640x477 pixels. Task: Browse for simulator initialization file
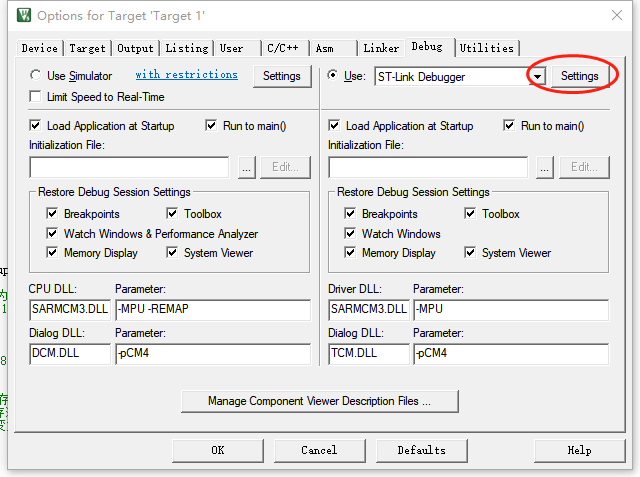(247, 167)
